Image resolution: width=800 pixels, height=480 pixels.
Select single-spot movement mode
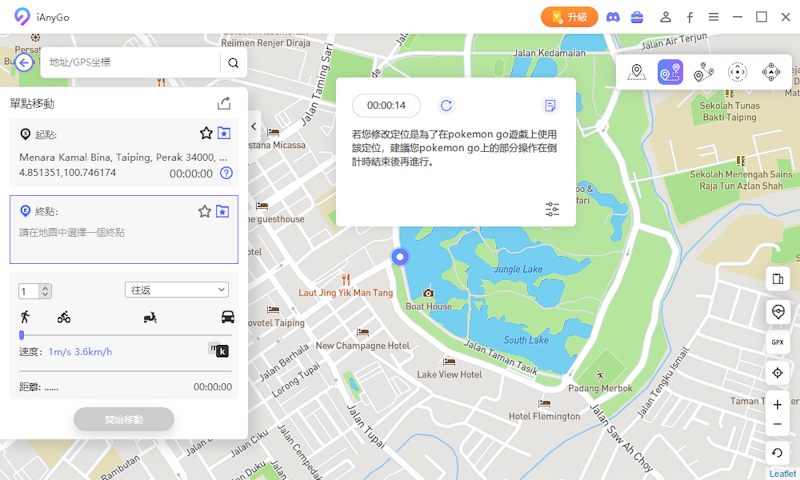tap(670, 72)
